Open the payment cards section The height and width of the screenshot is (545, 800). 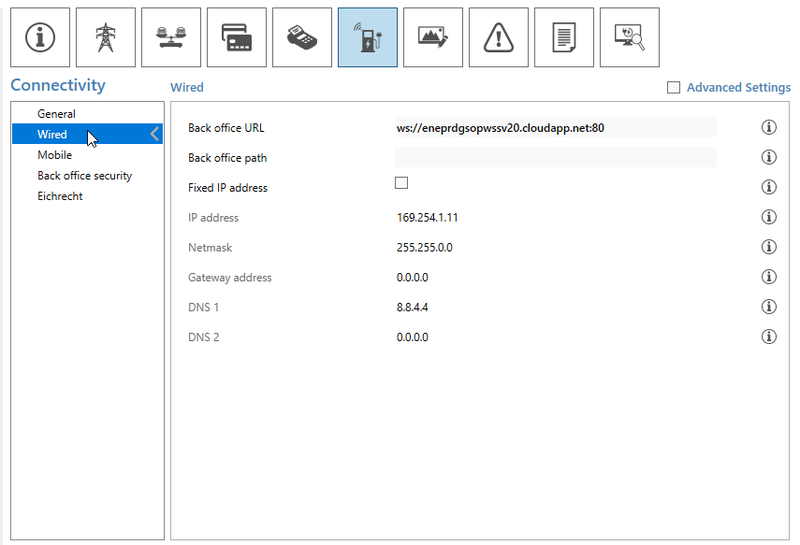[x=237, y=37]
